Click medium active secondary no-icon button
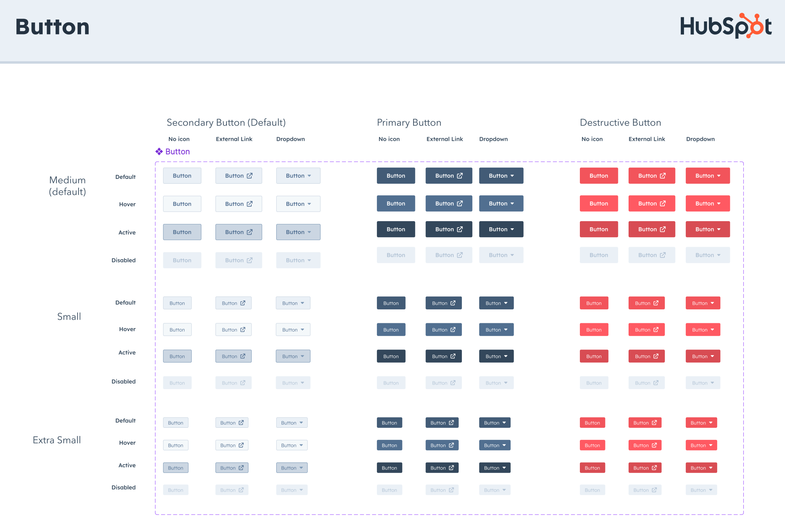The height and width of the screenshot is (532, 785). (x=182, y=232)
